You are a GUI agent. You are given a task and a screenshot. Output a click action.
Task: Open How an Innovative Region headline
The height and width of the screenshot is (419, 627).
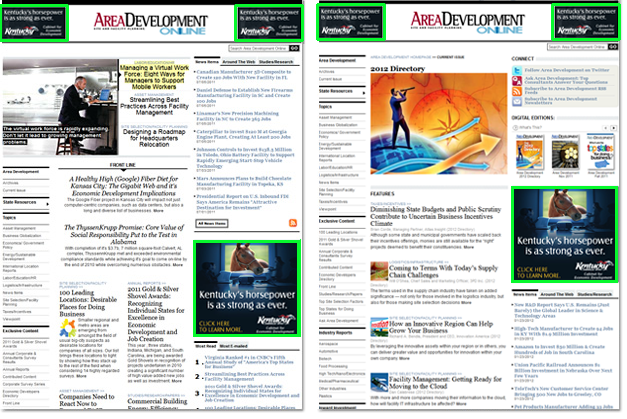[441, 327]
